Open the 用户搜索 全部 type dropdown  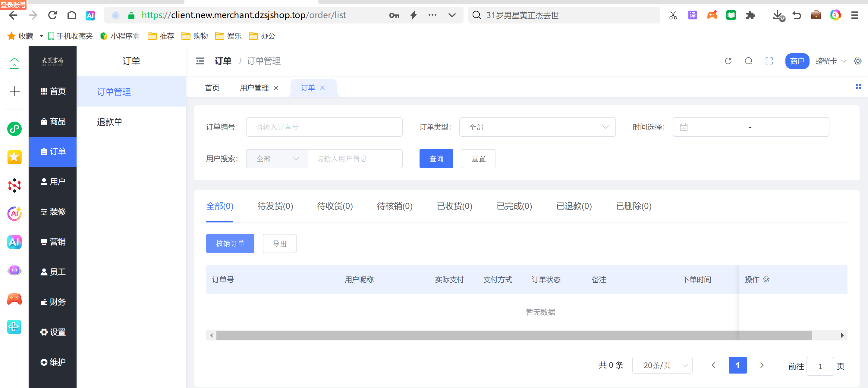pos(277,159)
